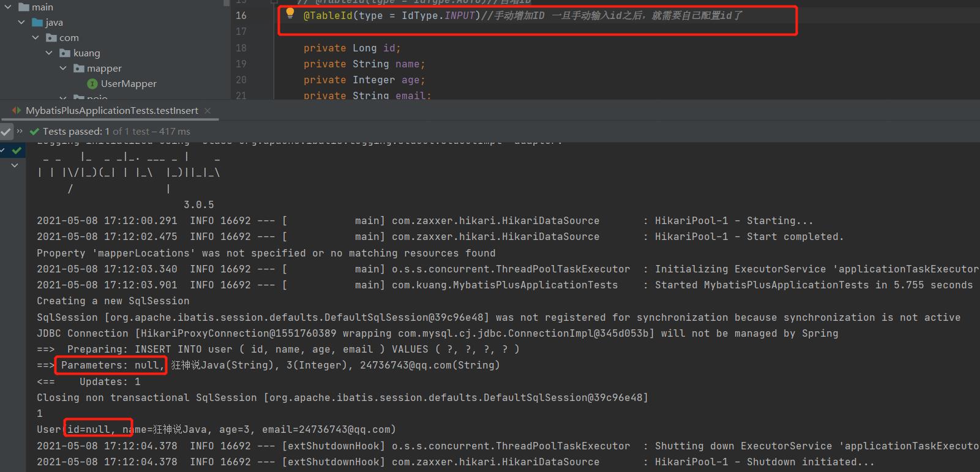Click the 'JDBC Connection' console line
Viewport: 980px width, 472px height.
pos(438,333)
